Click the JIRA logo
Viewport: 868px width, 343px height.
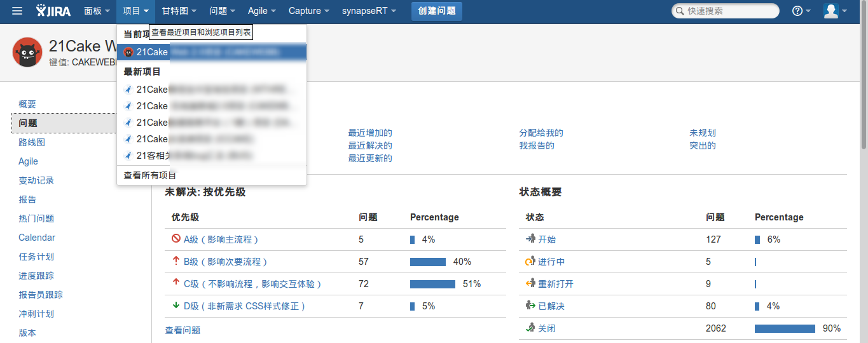pyautogui.click(x=54, y=11)
